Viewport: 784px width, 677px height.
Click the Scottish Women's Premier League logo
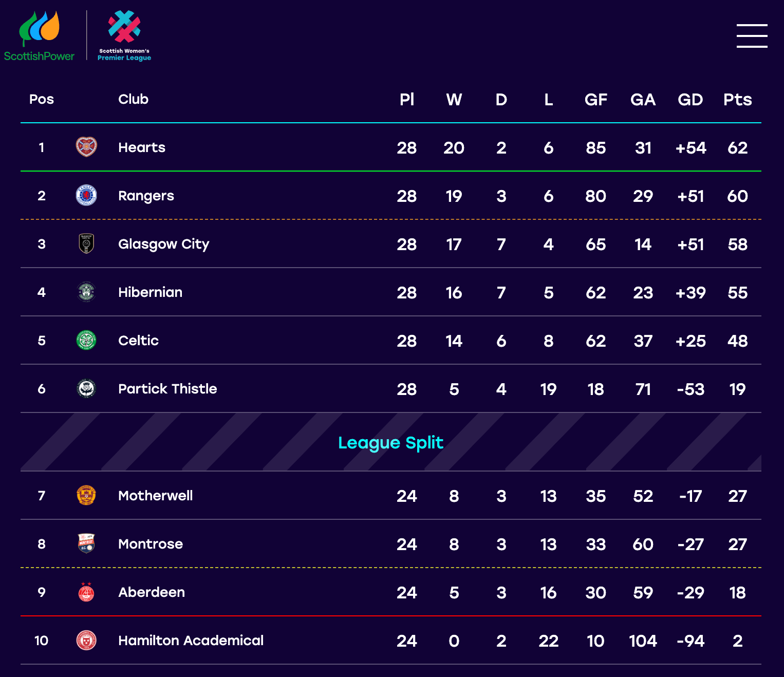click(x=124, y=36)
